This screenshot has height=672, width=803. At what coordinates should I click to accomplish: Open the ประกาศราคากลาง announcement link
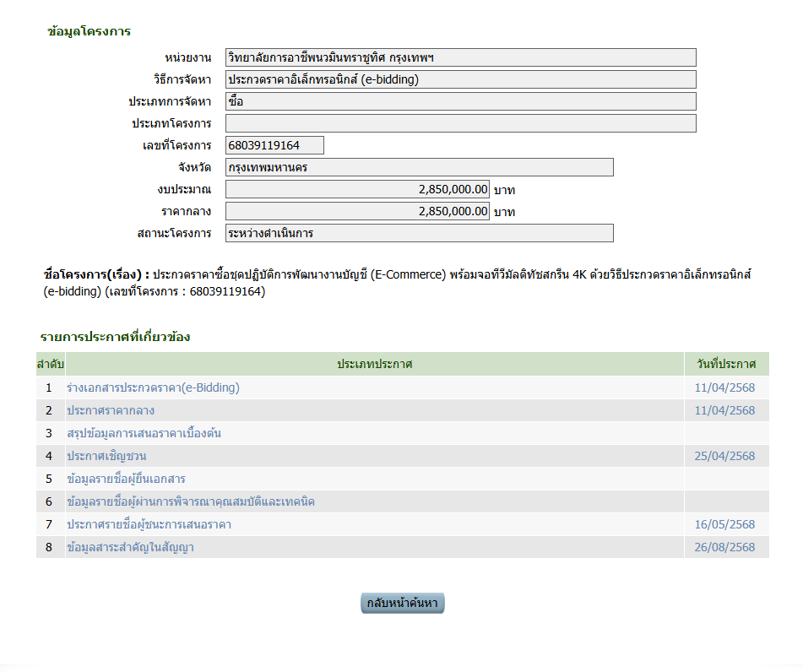(111, 411)
